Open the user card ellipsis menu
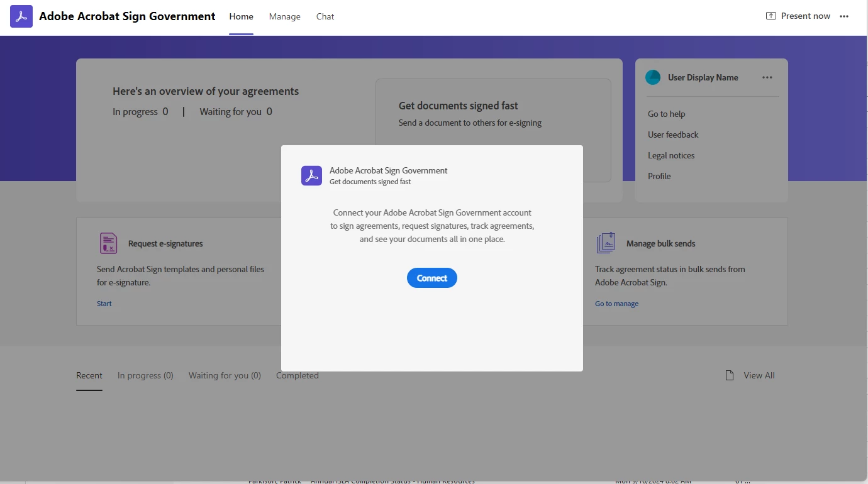The width and height of the screenshot is (868, 484). point(767,77)
